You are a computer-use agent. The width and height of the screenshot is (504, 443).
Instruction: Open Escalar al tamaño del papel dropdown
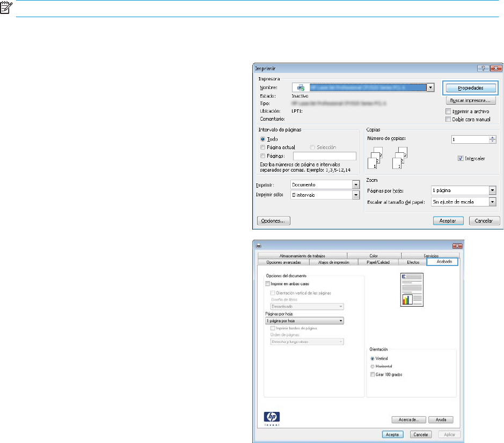(493, 202)
